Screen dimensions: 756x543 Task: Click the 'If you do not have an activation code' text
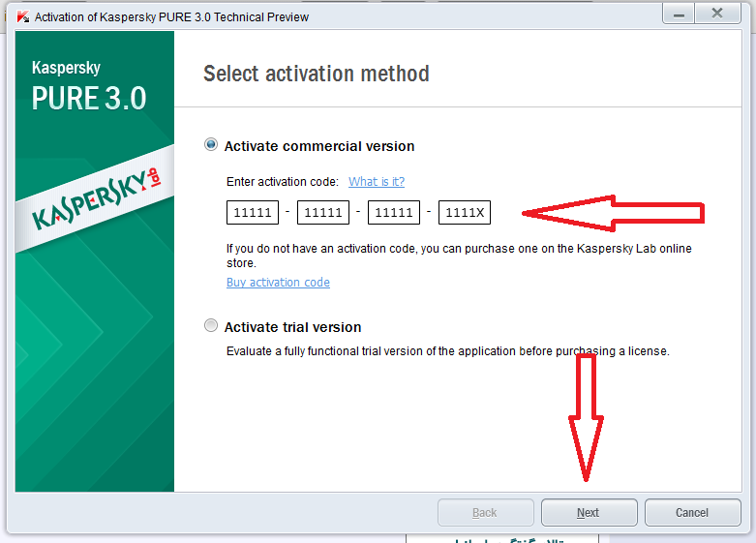(459, 256)
